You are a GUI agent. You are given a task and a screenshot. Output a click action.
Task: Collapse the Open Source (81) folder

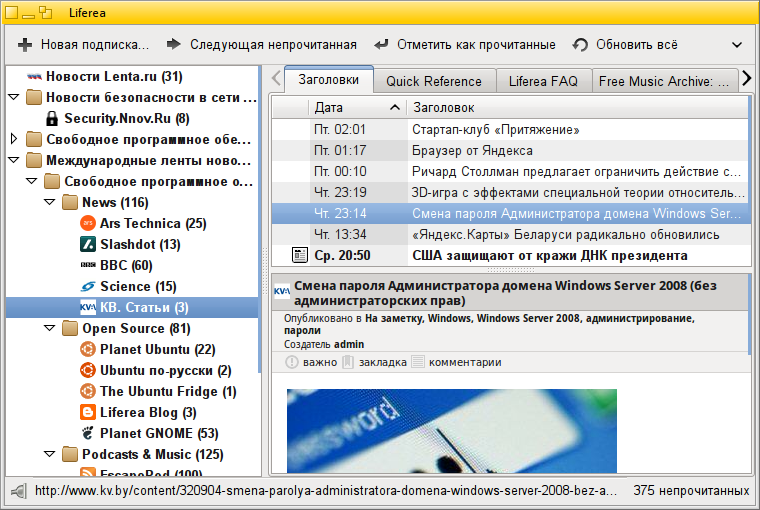[x=49, y=328]
